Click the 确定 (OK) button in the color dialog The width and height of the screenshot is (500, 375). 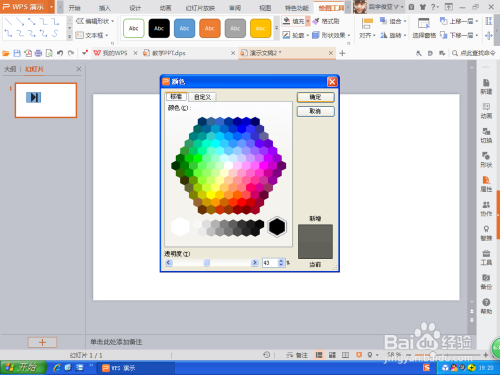315,97
